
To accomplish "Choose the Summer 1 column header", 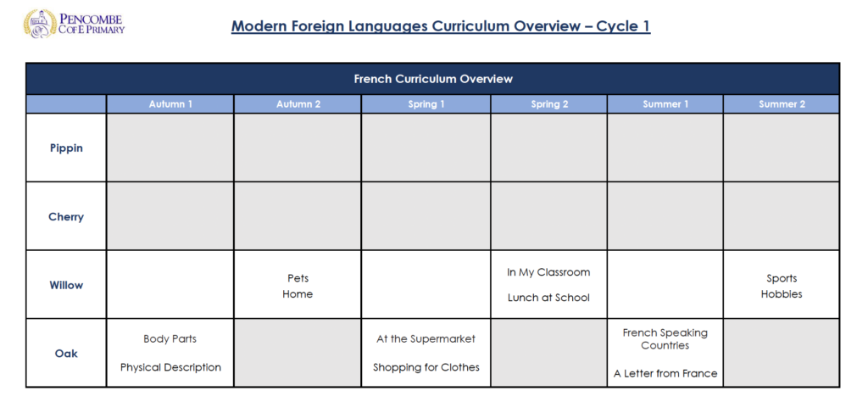I will tap(665, 104).
